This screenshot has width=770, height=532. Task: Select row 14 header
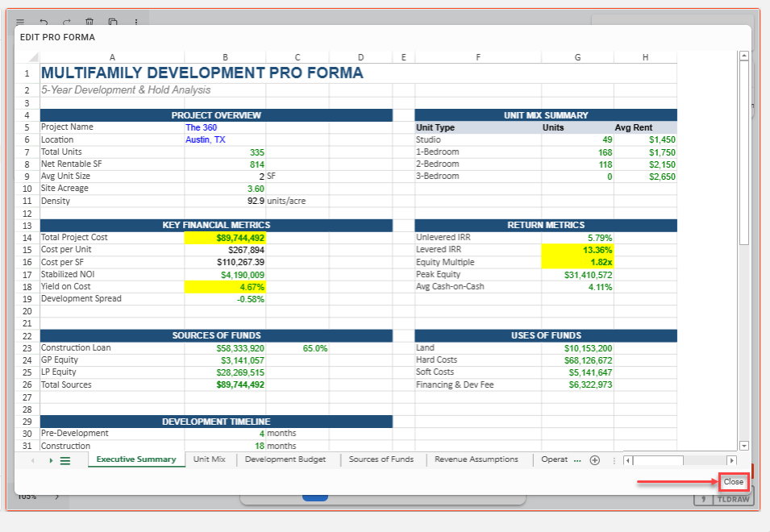pyautogui.click(x=27, y=238)
